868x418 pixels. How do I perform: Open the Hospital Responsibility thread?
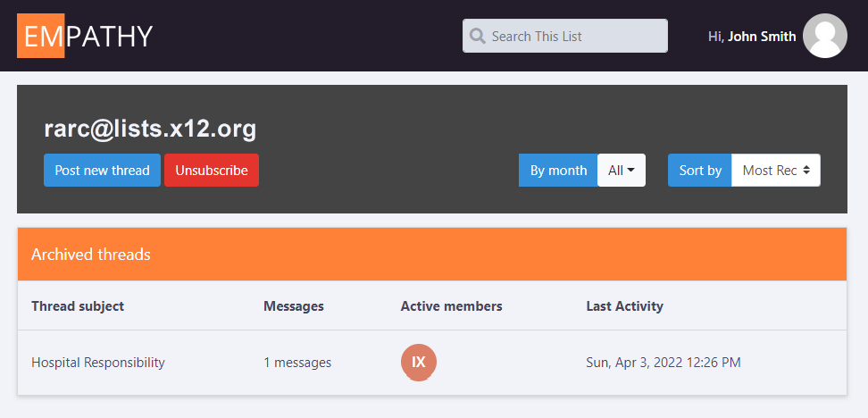[98, 363]
